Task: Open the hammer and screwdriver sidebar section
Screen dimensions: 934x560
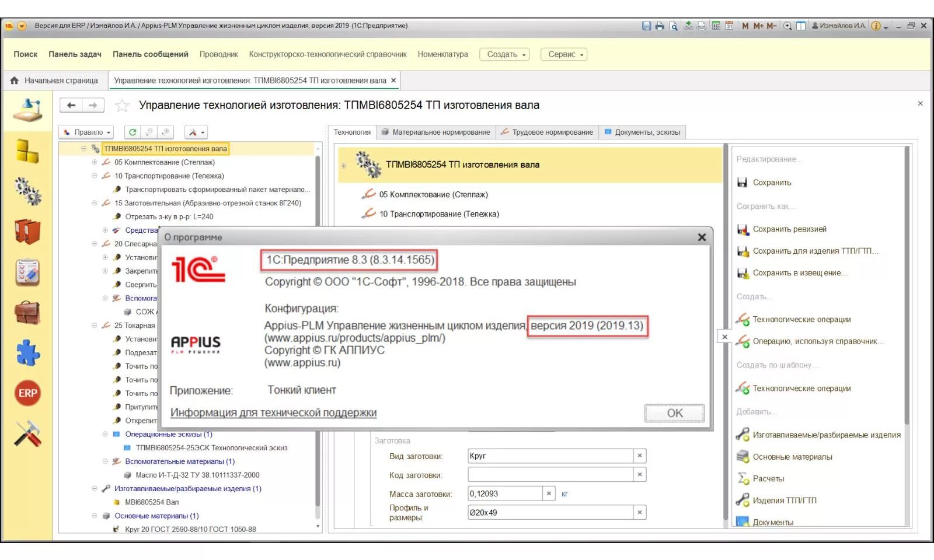Action: (x=27, y=434)
